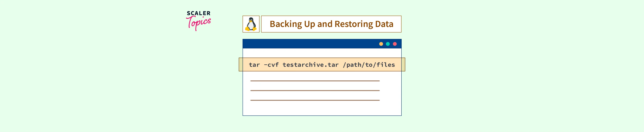Click the yellow dot in terminal title bar
644x132 pixels.
[381, 44]
